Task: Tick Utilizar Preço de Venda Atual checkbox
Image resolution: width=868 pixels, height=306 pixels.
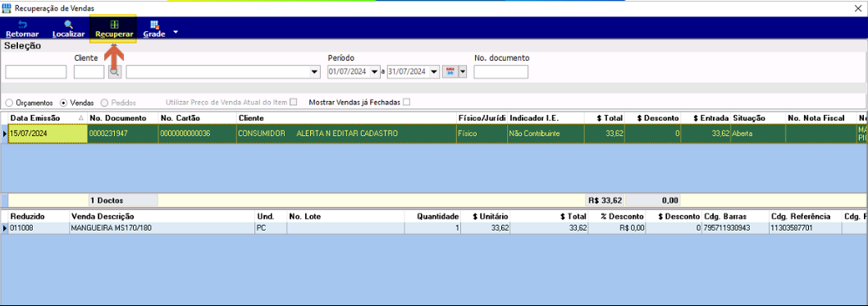Action: [294, 103]
